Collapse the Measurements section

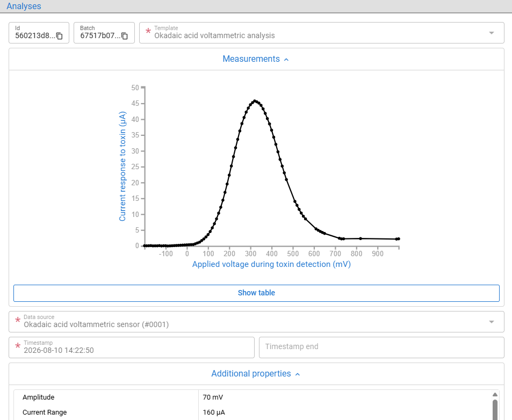point(256,59)
